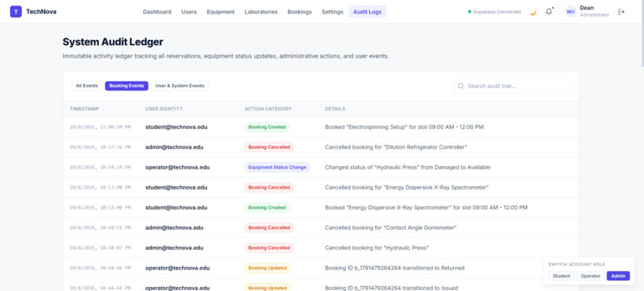
Task: Open the Bookings tab
Action: [x=300, y=12]
